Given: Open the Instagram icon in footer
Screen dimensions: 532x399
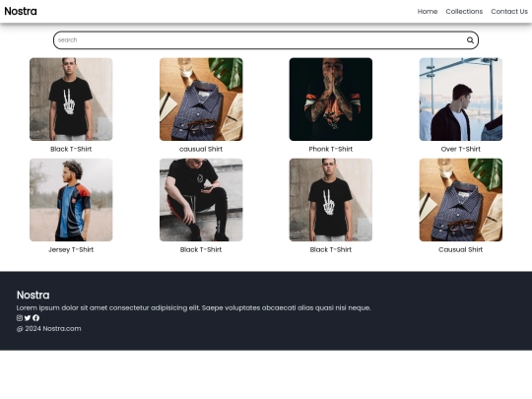Looking at the screenshot, I should click(x=20, y=318).
